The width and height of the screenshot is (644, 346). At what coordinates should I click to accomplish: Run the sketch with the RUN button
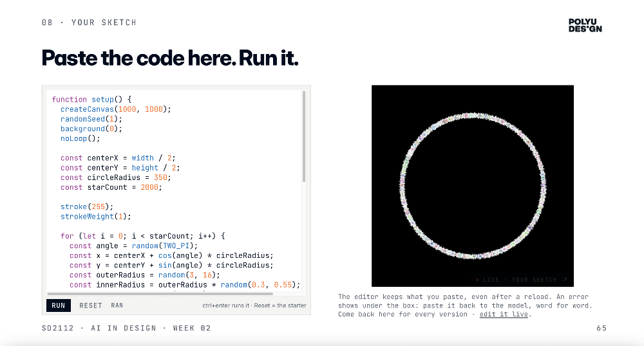coord(59,305)
